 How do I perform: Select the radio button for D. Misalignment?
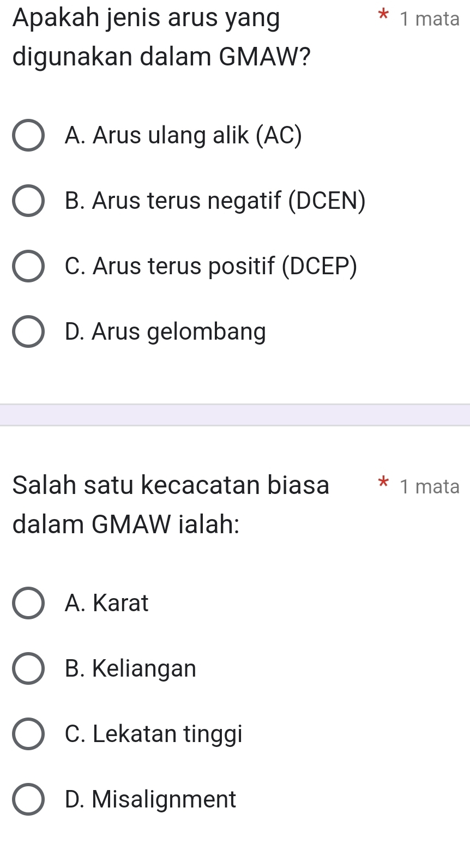28,799
